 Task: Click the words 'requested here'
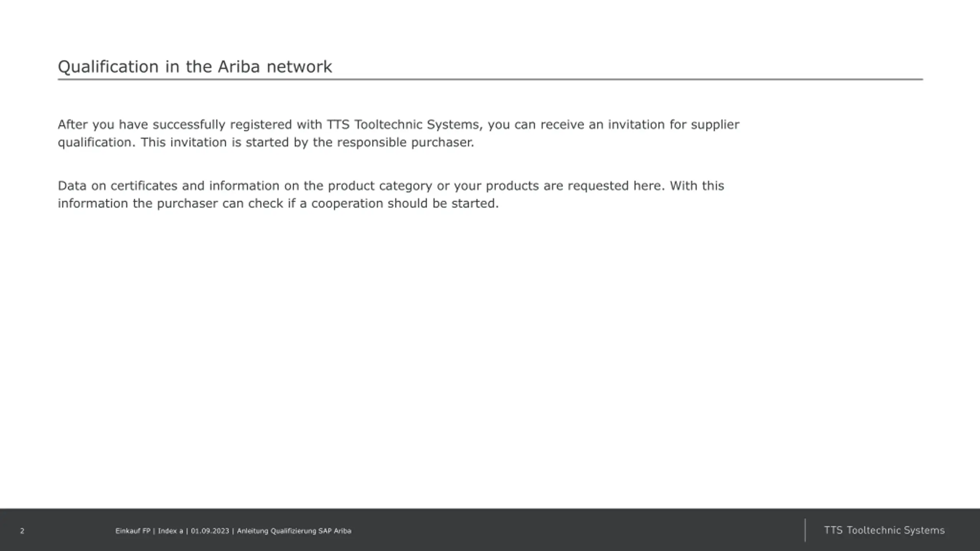click(x=616, y=186)
